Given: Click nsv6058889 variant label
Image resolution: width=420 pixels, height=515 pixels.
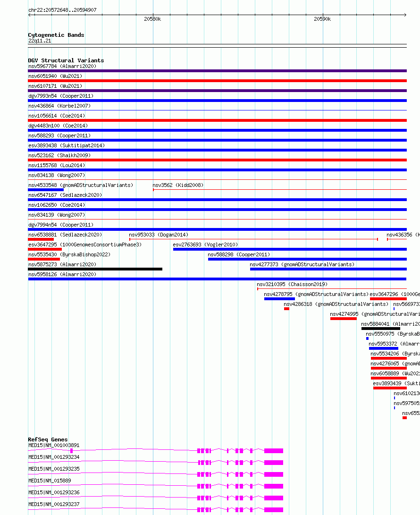Looking at the screenshot, I should click(x=395, y=373).
